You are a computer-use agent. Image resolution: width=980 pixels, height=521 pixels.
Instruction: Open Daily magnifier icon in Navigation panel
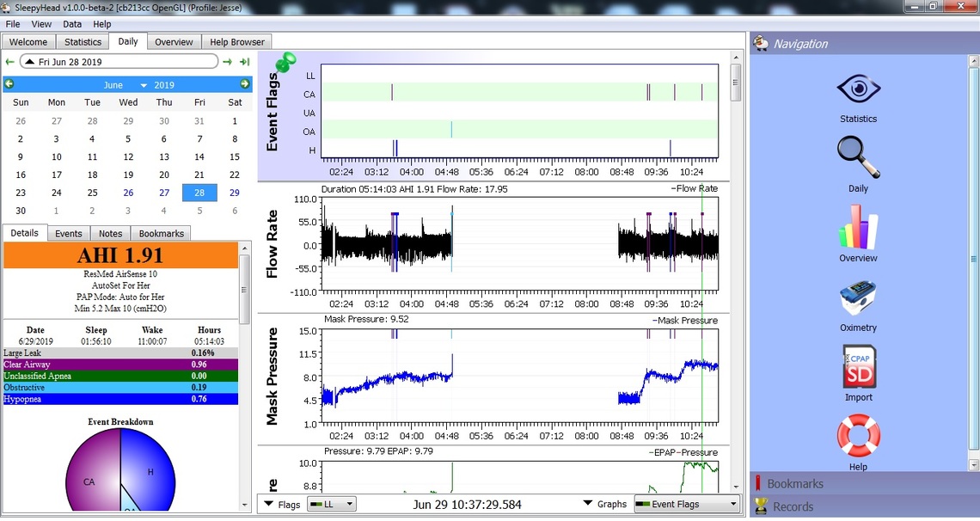tap(858, 156)
